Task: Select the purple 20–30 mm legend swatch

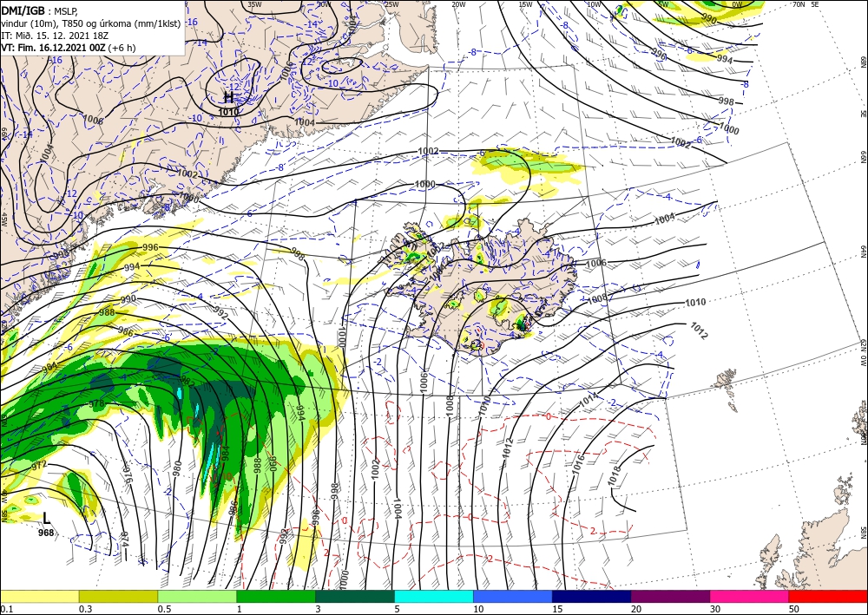Action: tap(670, 596)
